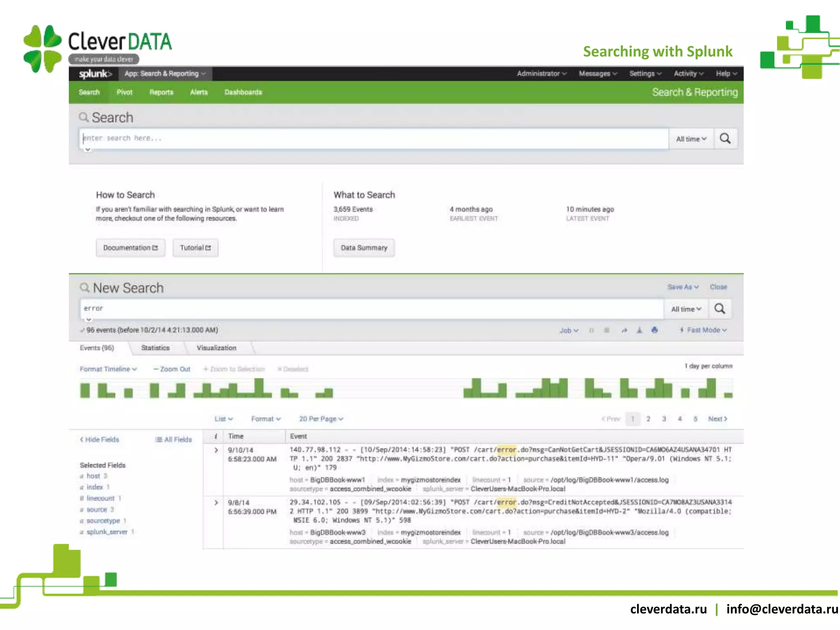Select the source field in Selected Fields
Screen dimensions: 840x630
97,509
